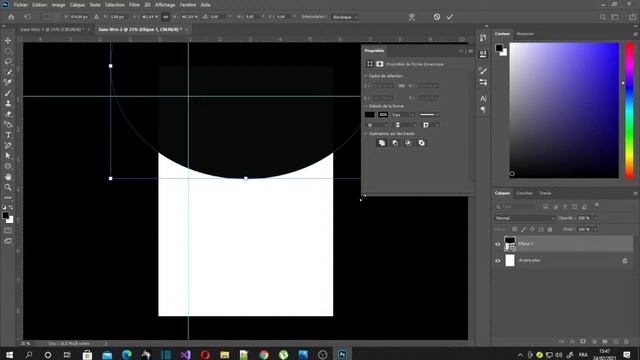Subtract front shape in path operations
640x360 pixels.
click(x=395, y=143)
